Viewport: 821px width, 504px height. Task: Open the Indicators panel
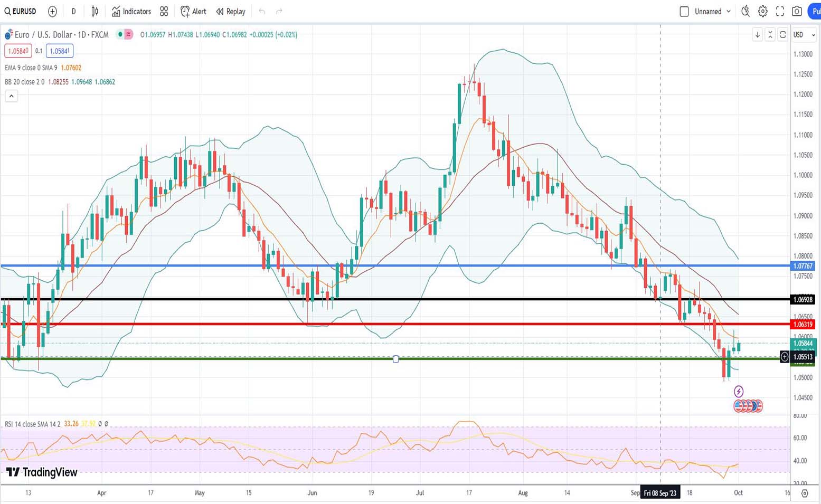(131, 11)
